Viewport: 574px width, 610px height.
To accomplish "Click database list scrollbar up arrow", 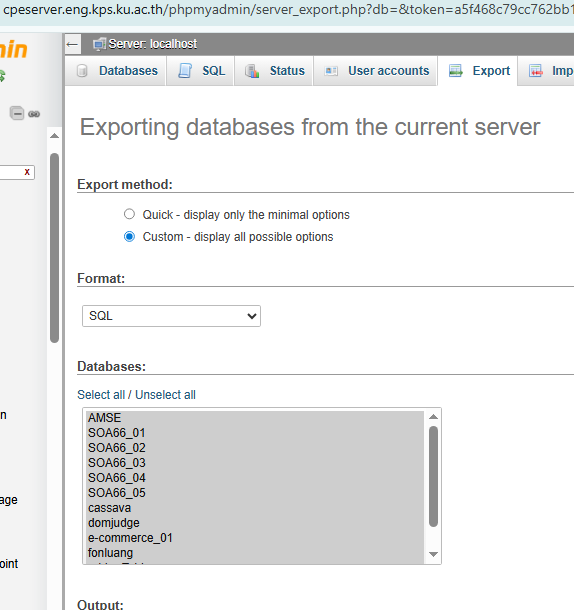I will point(433,417).
